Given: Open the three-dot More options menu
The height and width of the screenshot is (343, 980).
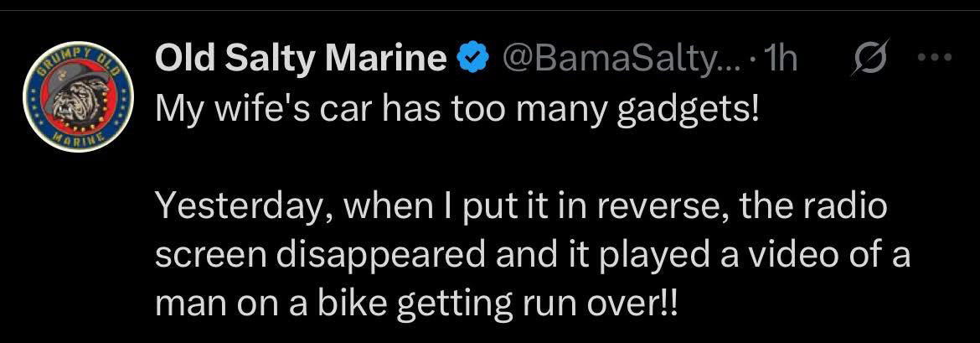Looking at the screenshot, I should pos(934,58).
